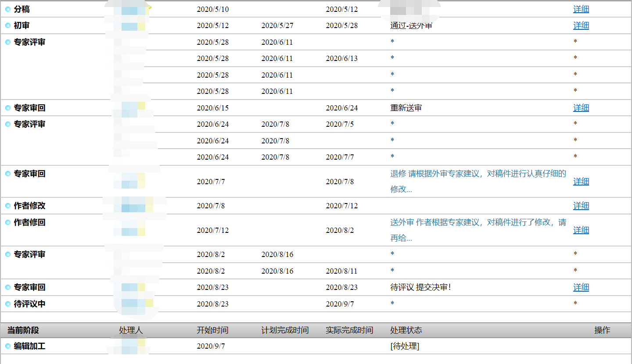Select the 处理状态 column header
This screenshot has width=632, height=364.
[x=406, y=330]
